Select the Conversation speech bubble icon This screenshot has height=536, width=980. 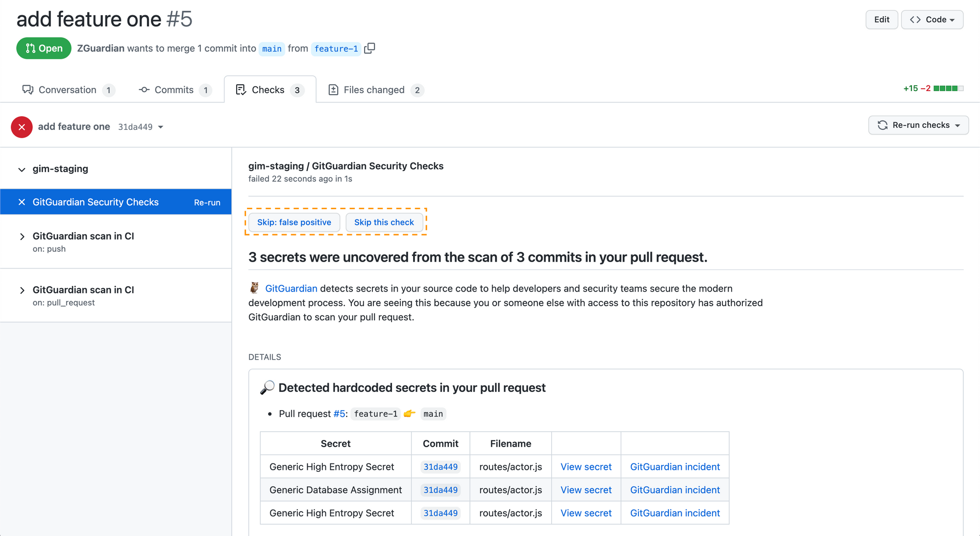coord(28,90)
